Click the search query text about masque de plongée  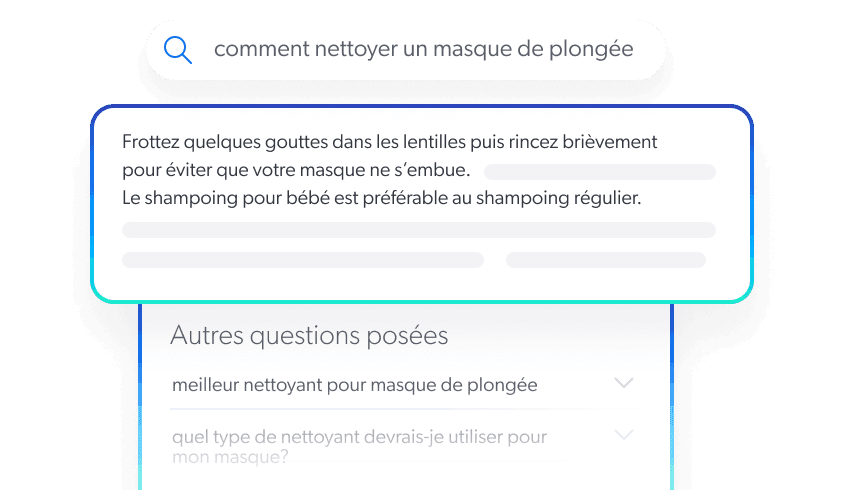point(423,49)
